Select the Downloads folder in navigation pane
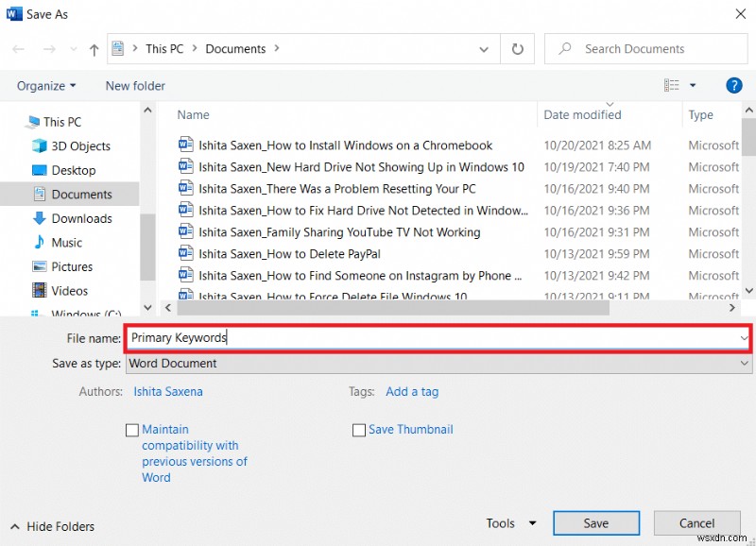 pos(81,218)
